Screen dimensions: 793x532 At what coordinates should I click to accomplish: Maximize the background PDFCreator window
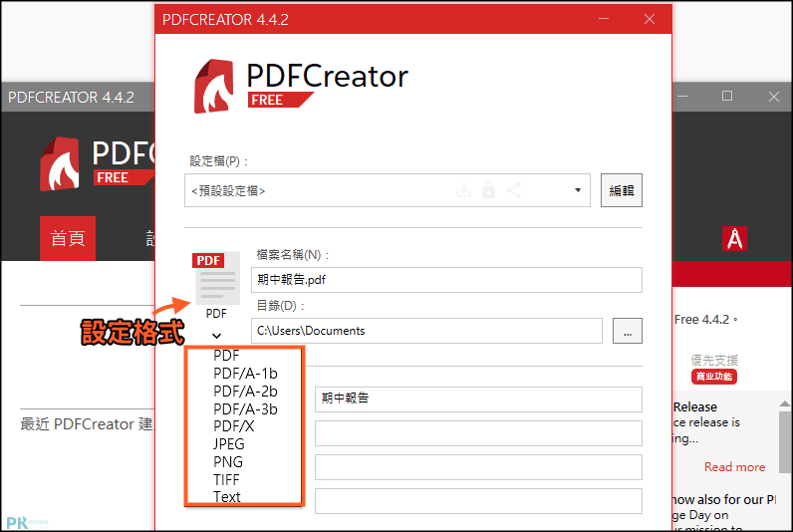(x=727, y=96)
